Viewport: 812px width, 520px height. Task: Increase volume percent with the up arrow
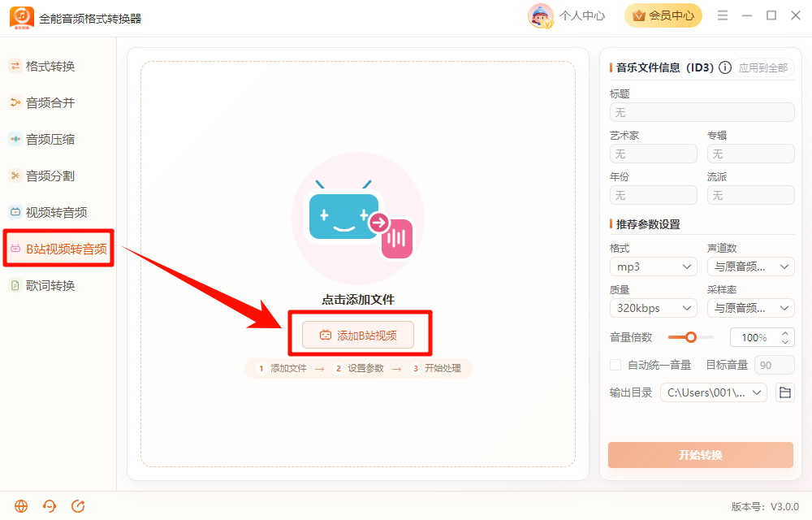[x=785, y=333]
